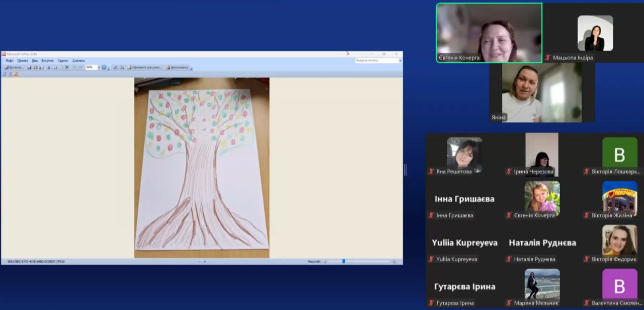The height and width of the screenshot is (310, 644).
Task: Expand the toolbar options overflow arrow
Action: click(192, 68)
